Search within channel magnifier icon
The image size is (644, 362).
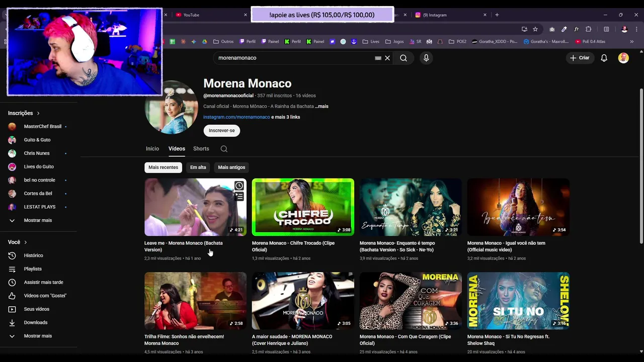coord(224,149)
